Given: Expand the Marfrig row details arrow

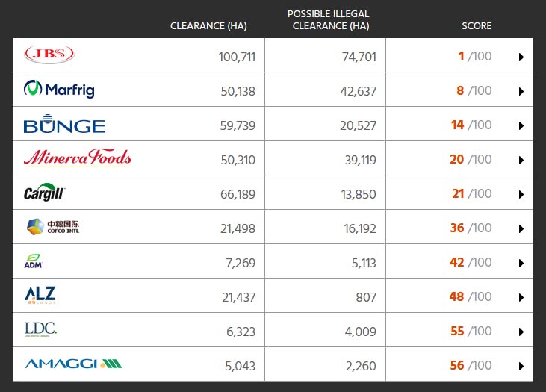Looking at the screenshot, I should 521,91.
